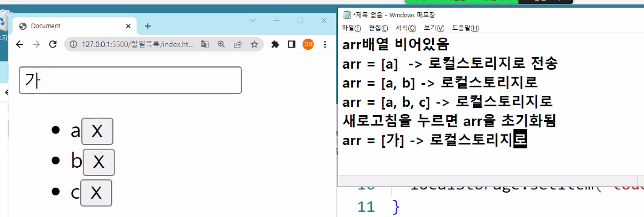Open Notepad 도움말 menu
The height and width of the screenshot is (217, 644).
click(465, 28)
